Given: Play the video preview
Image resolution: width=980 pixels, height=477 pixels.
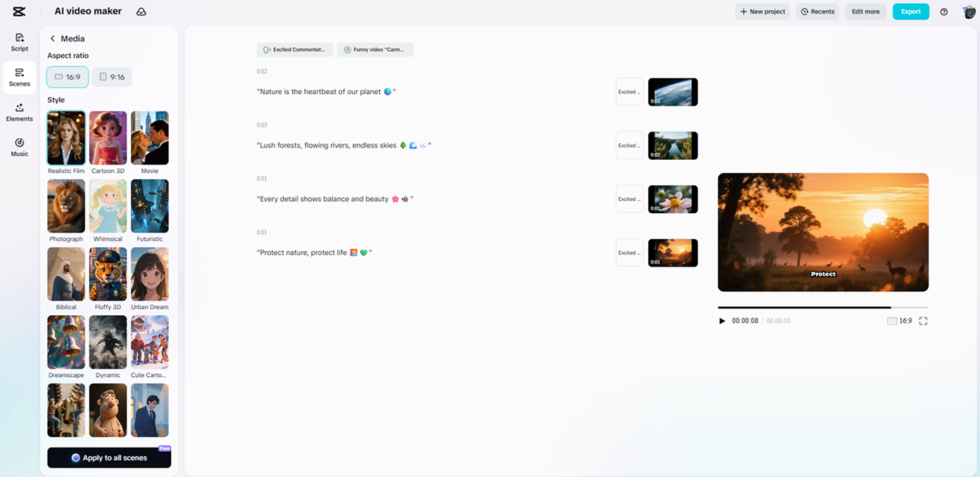Looking at the screenshot, I should [722, 321].
